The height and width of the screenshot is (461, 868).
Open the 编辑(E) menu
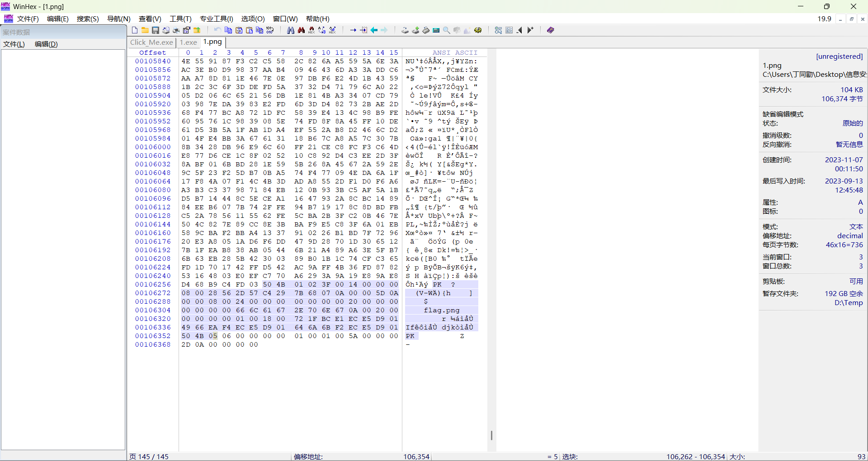coord(58,19)
